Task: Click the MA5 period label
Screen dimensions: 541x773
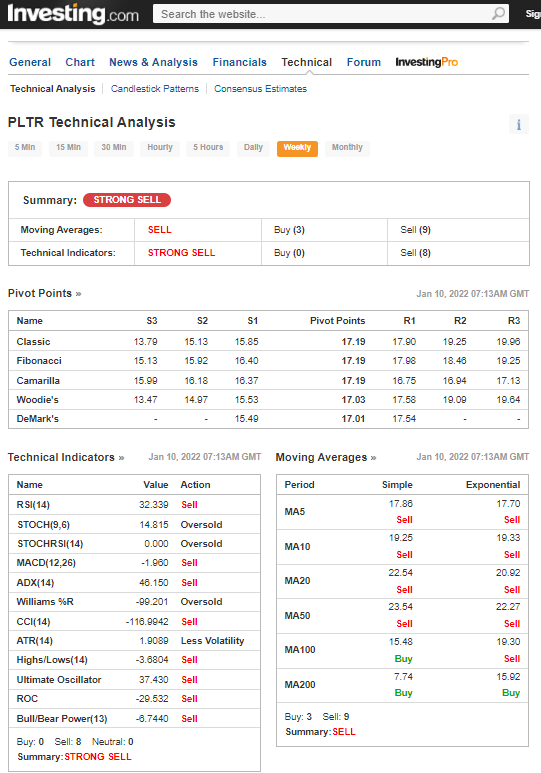Action: pyautogui.click(x=295, y=512)
